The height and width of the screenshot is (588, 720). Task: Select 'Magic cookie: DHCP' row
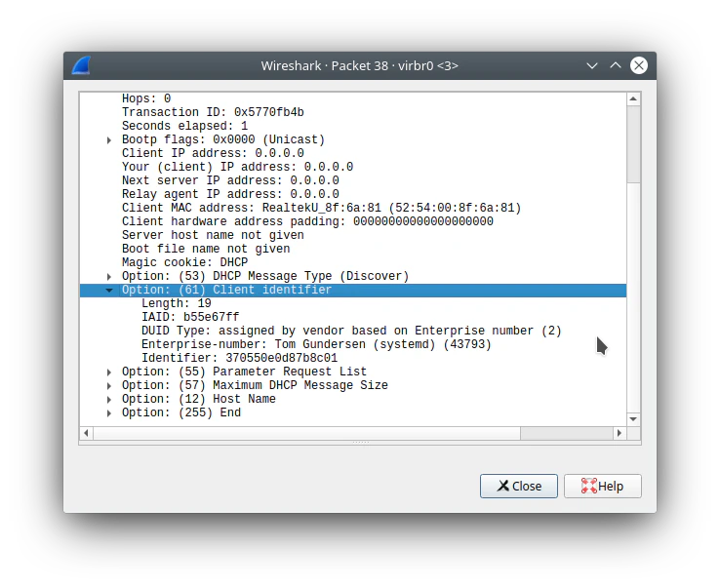(353, 262)
